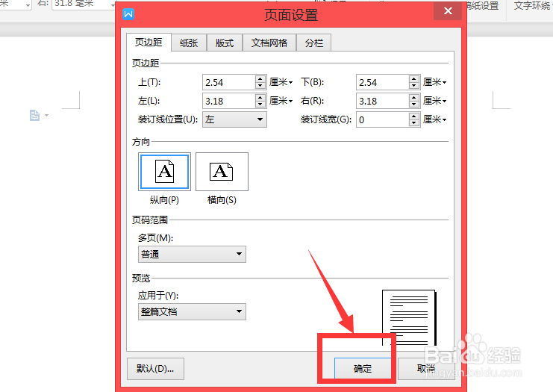Open the 厘米 unit dropdown for 上(T)
Viewport: 553px width, 392px height.
[281, 82]
